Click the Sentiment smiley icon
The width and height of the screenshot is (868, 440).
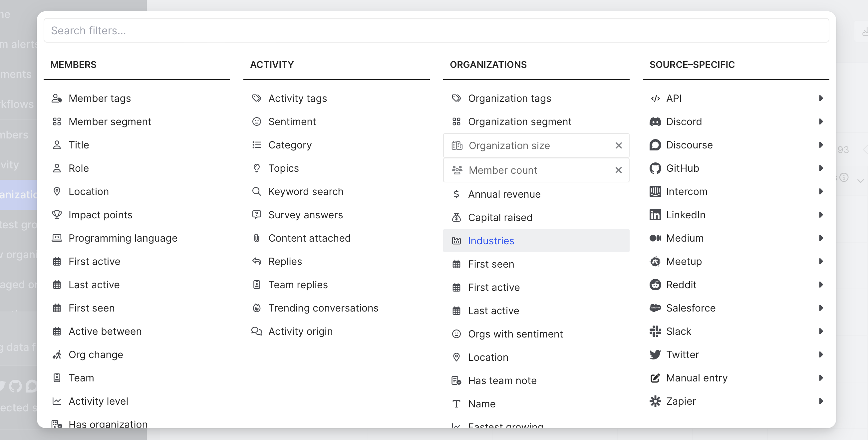[256, 121]
